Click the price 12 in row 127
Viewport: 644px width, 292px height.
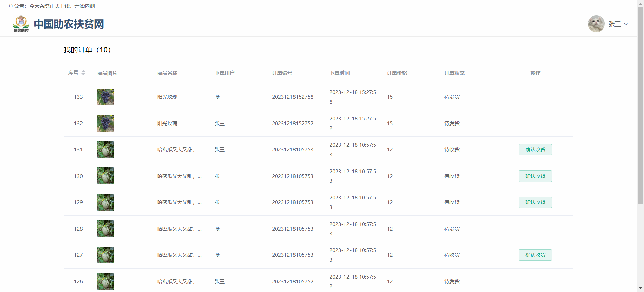[390, 255]
